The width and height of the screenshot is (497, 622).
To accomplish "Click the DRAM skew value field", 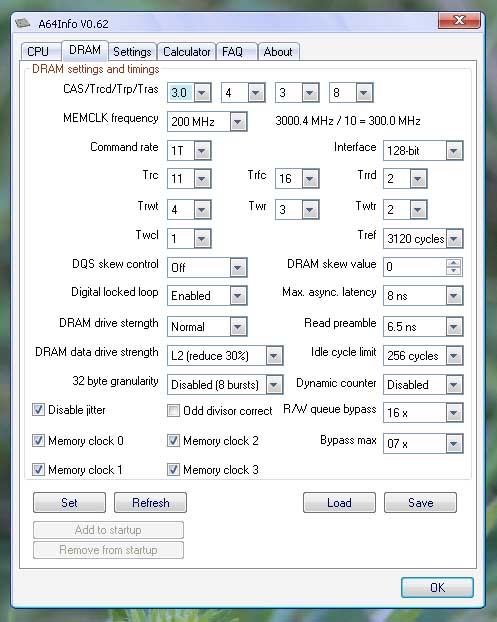I will click(x=415, y=267).
